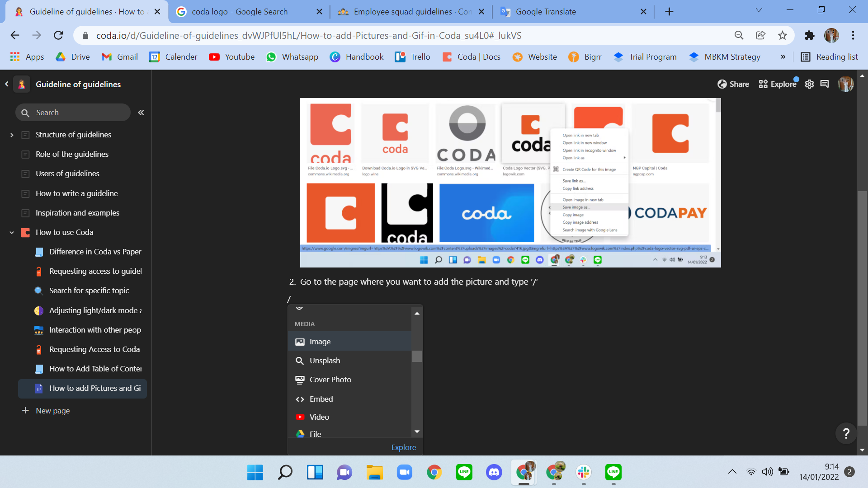Open the Chrome extensions puzzle icon

point(809,35)
